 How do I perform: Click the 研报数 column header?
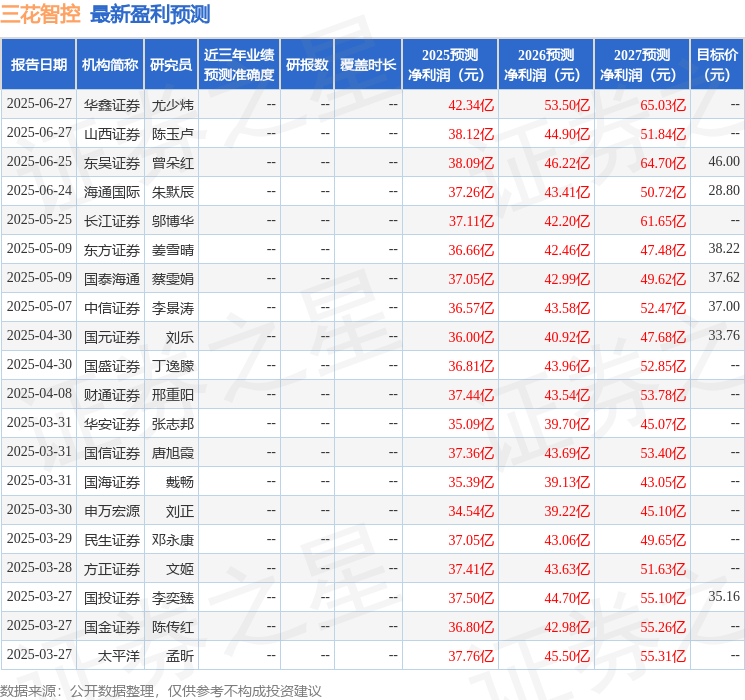tap(307, 65)
